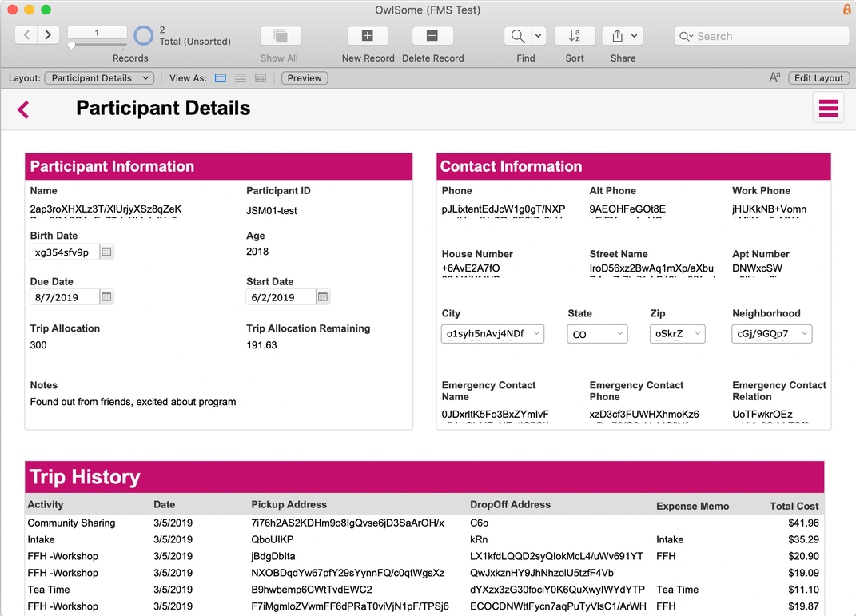Open Start Date calendar picker
856x616 pixels.
(323, 297)
